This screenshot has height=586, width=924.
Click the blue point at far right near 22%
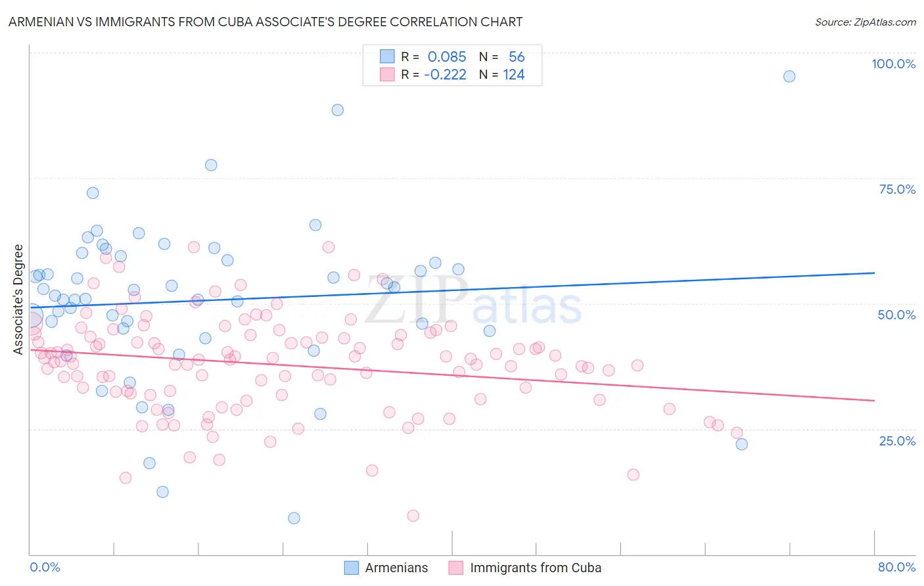click(741, 444)
